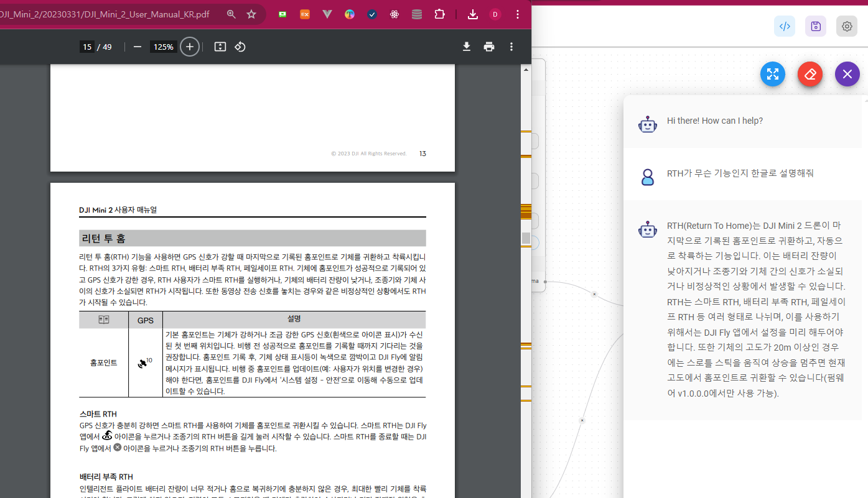Click the '/ 49' total page count

click(x=105, y=47)
